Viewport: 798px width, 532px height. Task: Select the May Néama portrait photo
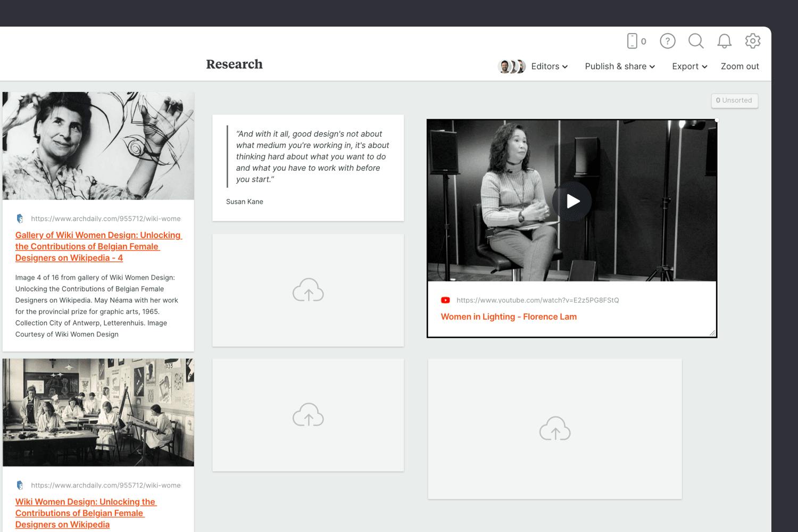click(98, 146)
